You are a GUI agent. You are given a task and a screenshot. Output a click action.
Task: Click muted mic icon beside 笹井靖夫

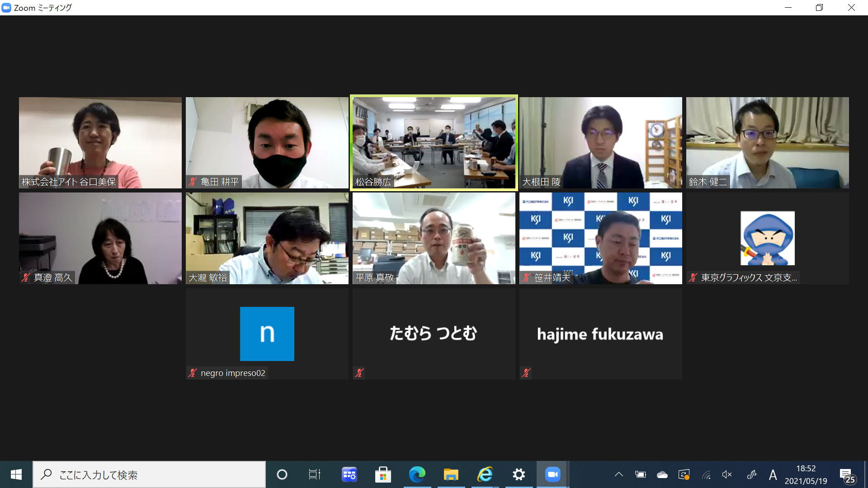[x=526, y=277]
